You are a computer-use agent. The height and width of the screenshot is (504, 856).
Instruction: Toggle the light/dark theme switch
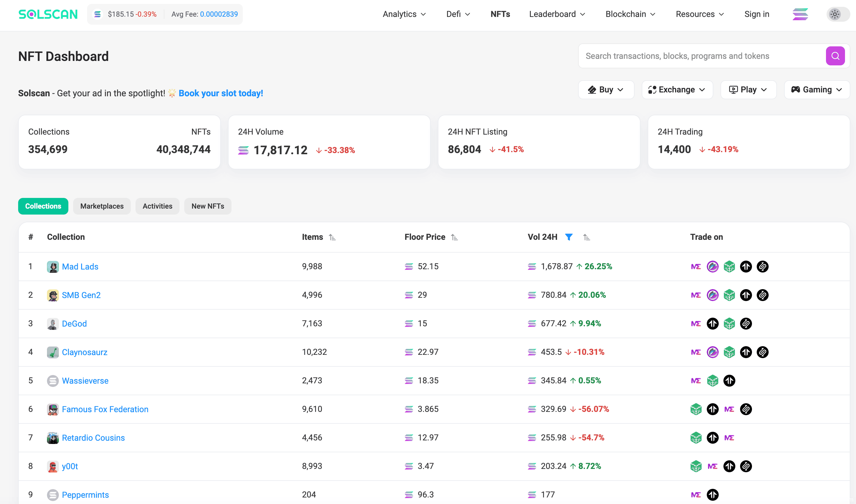pos(838,14)
